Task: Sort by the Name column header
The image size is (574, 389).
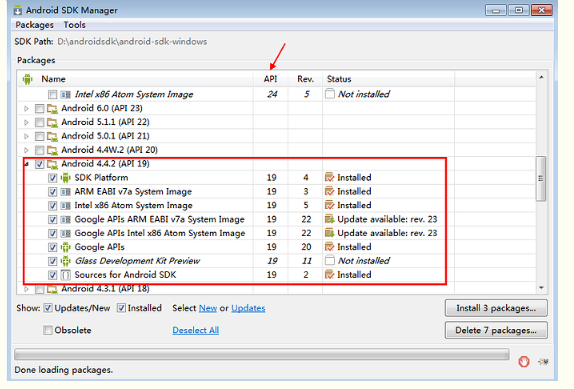Action: [135, 79]
